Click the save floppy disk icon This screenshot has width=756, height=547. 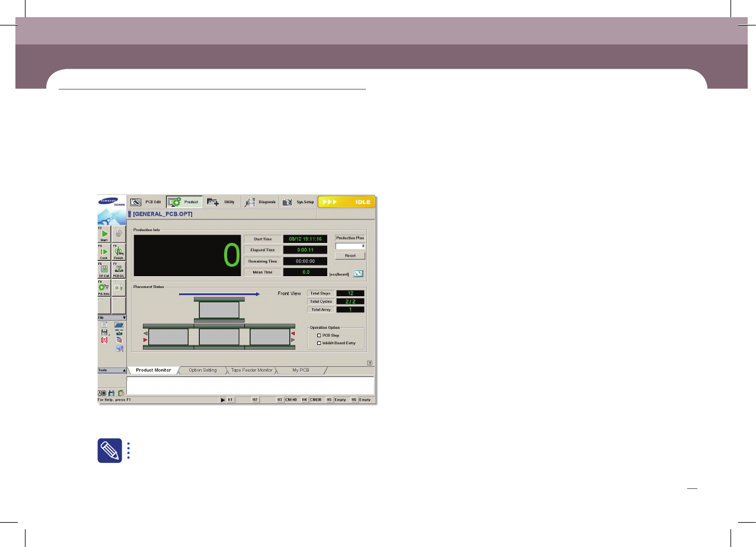point(104,333)
